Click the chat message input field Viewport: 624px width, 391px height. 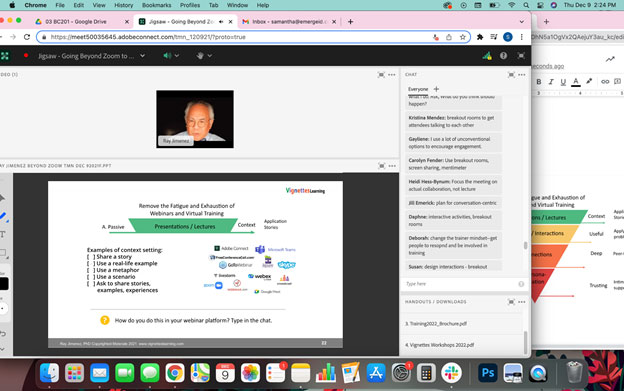(x=460, y=284)
